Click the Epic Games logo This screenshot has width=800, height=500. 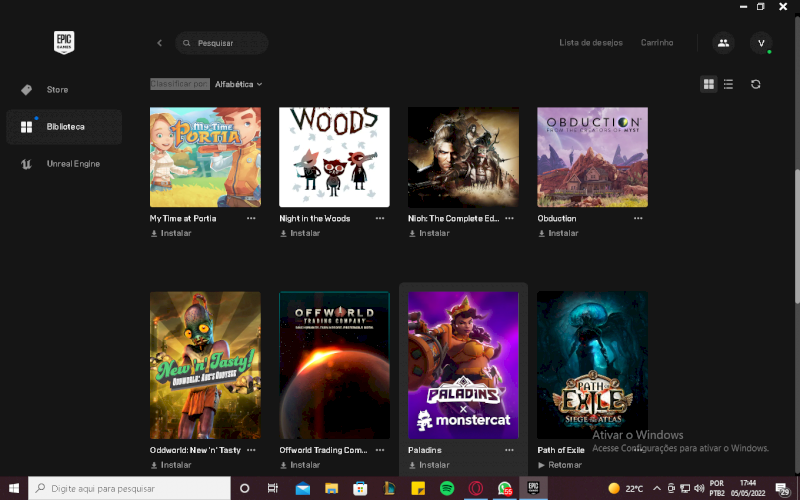click(65, 43)
